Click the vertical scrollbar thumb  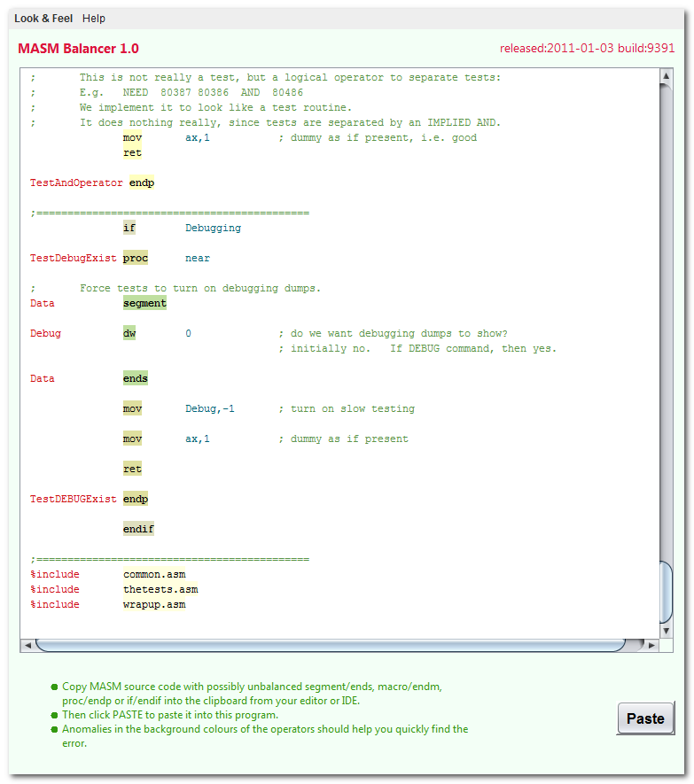click(666, 592)
